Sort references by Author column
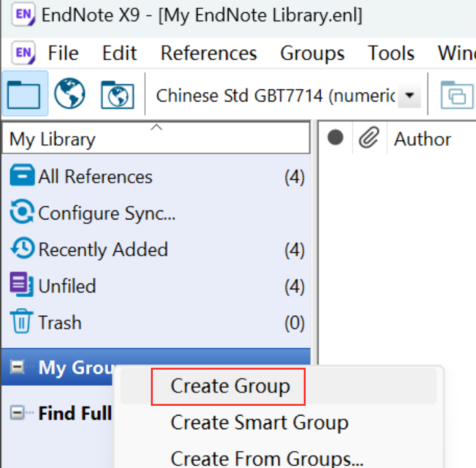Screen dimensions: 476x468 coord(422,139)
